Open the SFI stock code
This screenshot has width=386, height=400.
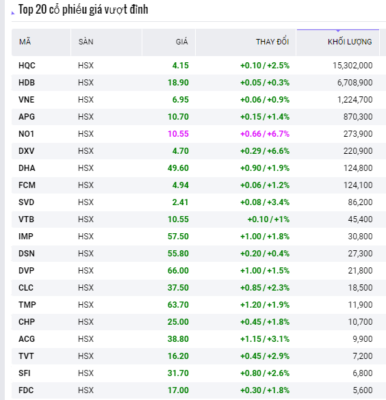pos(24,373)
